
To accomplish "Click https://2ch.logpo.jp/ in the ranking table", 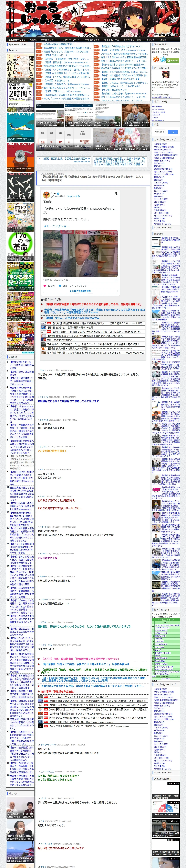I will (163, 669).
